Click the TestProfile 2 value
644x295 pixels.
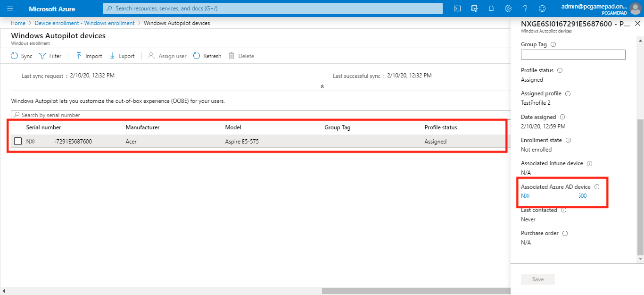(x=536, y=103)
